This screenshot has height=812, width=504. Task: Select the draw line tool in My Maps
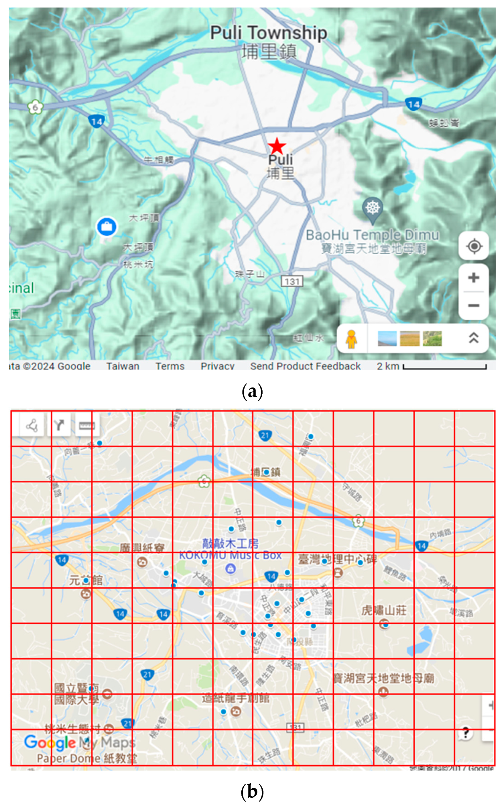pos(32,425)
